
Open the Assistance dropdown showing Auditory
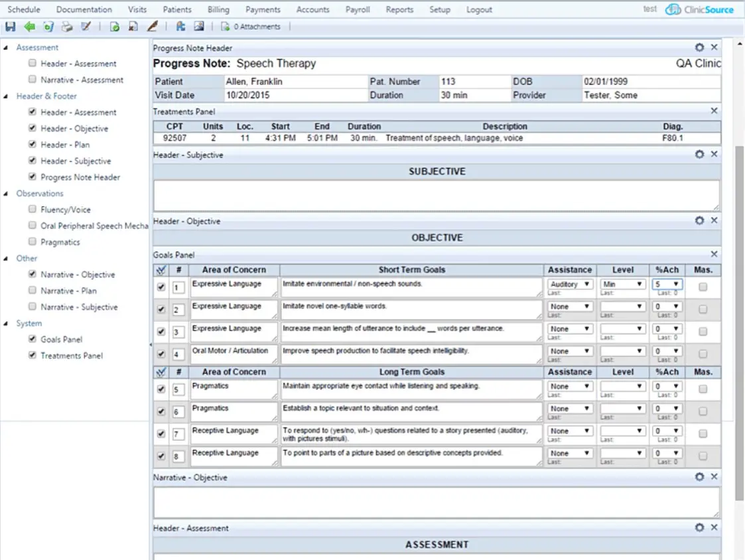pyautogui.click(x=569, y=283)
